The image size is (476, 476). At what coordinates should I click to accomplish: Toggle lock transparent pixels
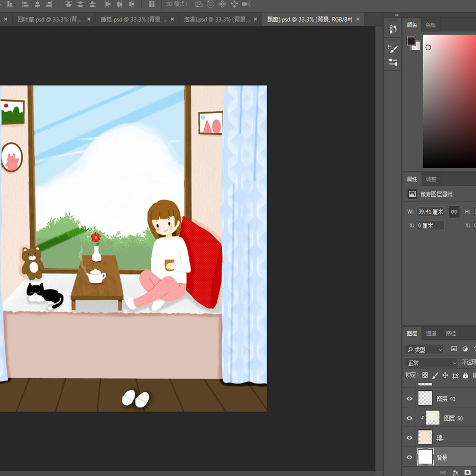pyautogui.click(x=425, y=376)
